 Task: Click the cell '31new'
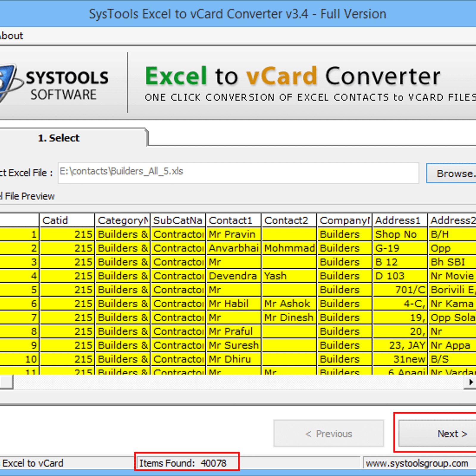click(400, 359)
